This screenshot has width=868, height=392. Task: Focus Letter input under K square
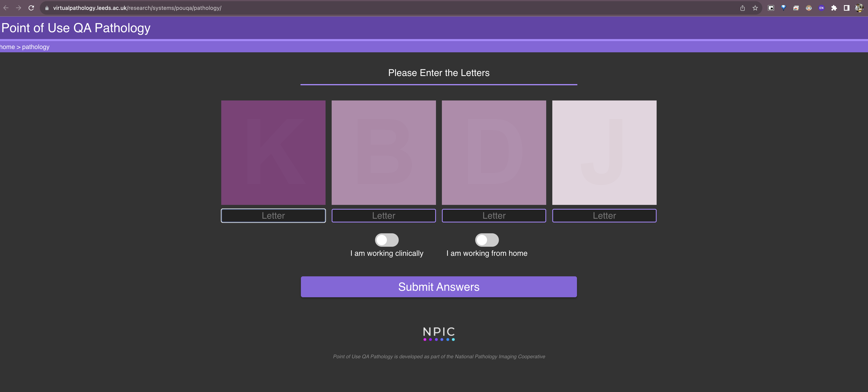273,216
